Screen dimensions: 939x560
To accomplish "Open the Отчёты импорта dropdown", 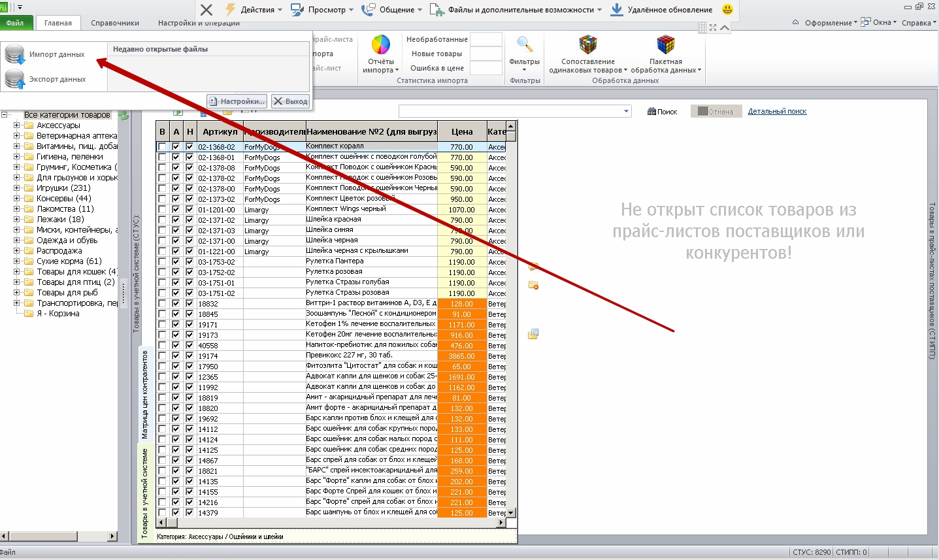I will pos(380,66).
